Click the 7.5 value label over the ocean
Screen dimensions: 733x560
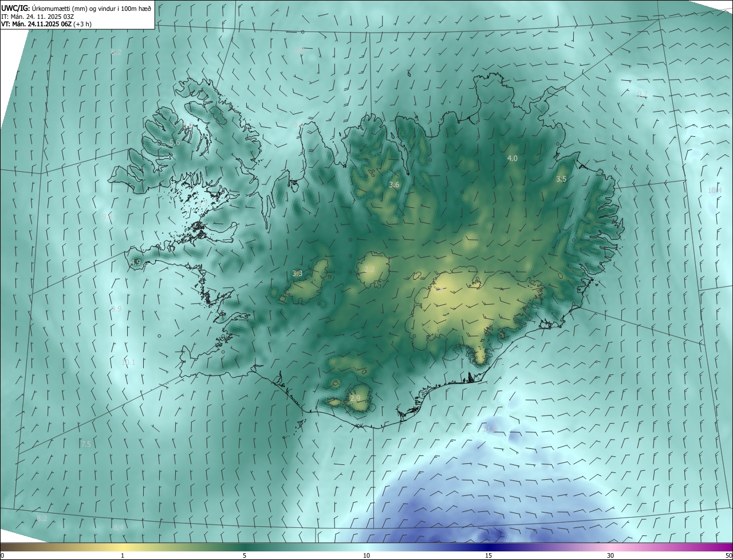pyautogui.click(x=86, y=444)
